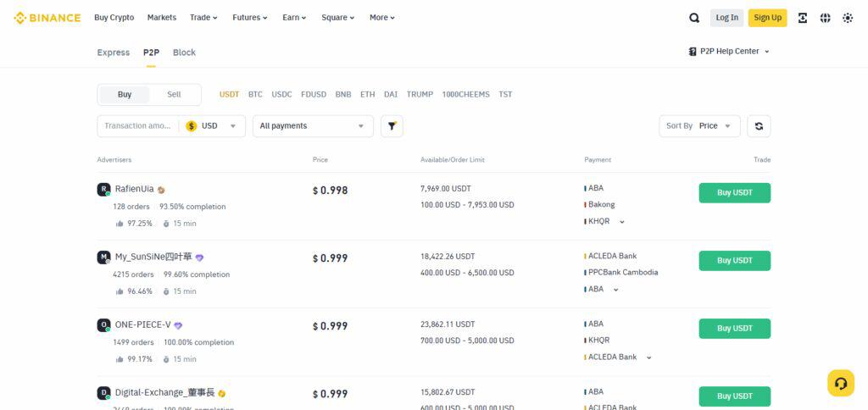Select the USDT coin tab
Screen dimensions: 868x410
click(x=229, y=95)
